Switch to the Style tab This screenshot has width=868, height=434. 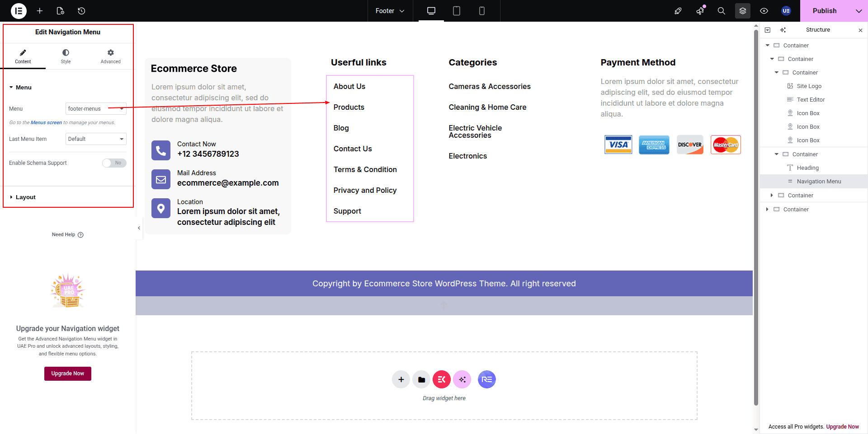pos(66,56)
